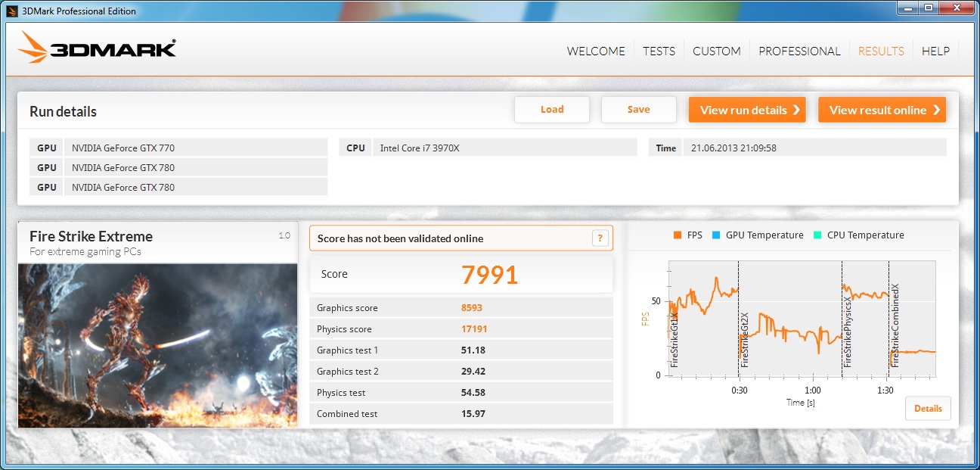The width and height of the screenshot is (980, 470).
Task: Click the 'For extreme gaming PCs' subtitle
Action: click(85, 251)
